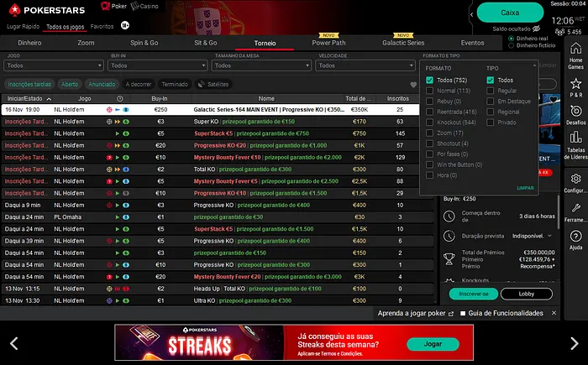The image size is (588, 365).
Task: Enable Knockout (544) checkbox
Action: click(x=430, y=123)
